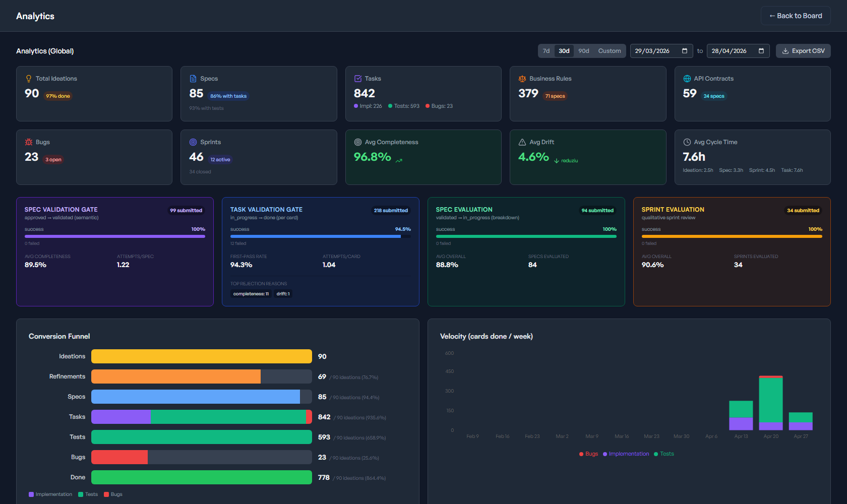
Task: Click the Tasks checkbox icon
Action: 358,79
